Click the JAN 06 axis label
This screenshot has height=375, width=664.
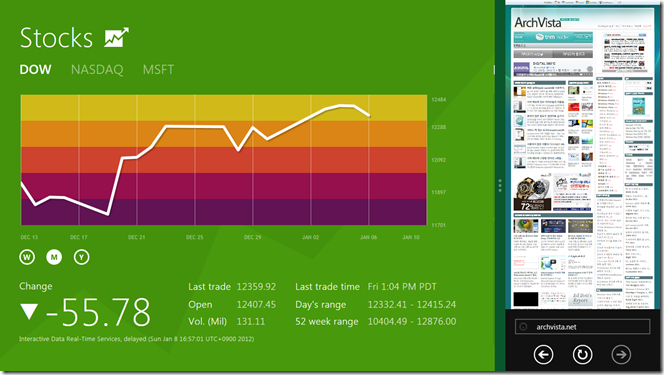coord(368,237)
